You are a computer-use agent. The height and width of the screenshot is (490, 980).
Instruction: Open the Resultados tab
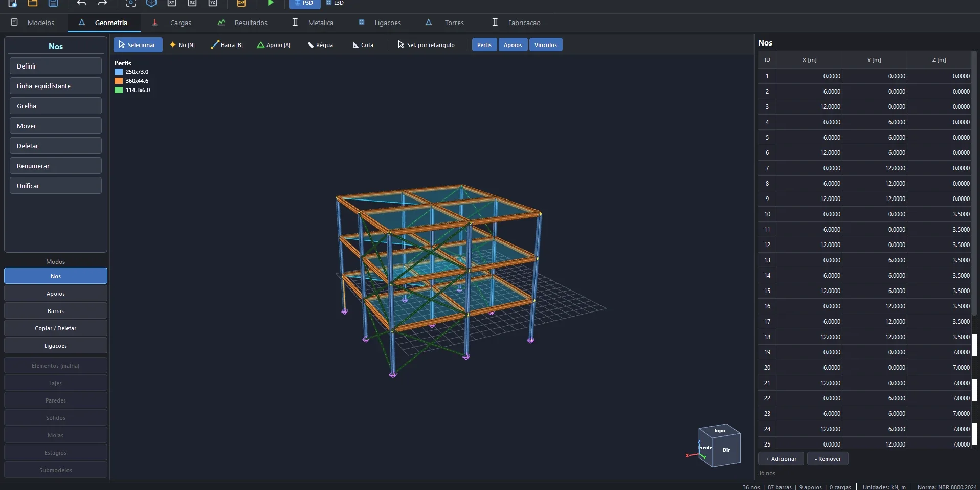[x=243, y=23]
